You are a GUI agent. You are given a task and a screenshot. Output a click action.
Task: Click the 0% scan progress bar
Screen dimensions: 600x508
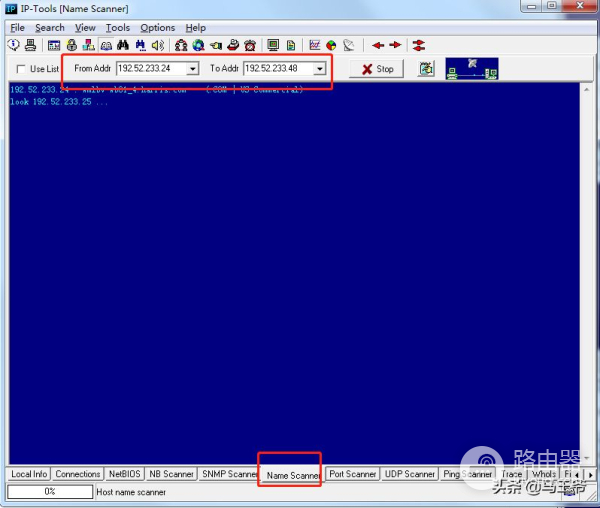coord(49,492)
